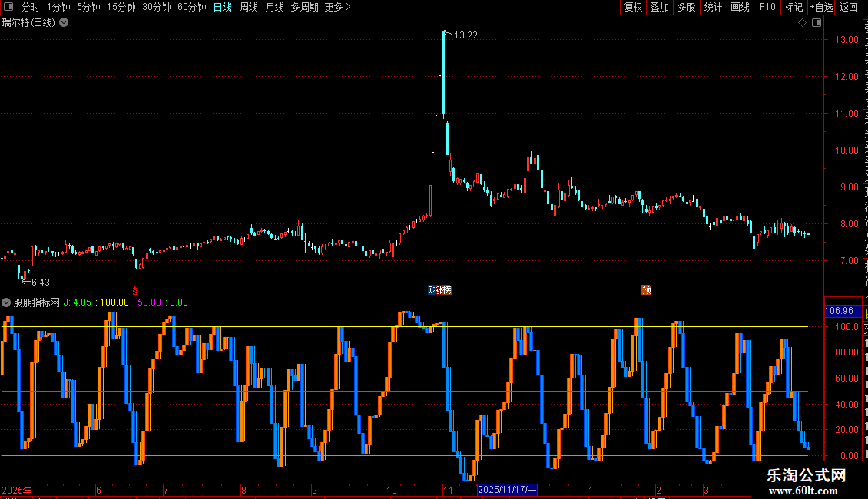Switch to 月线 monthly chart
This screenshot has width=868, height=499.
point(274,7)
